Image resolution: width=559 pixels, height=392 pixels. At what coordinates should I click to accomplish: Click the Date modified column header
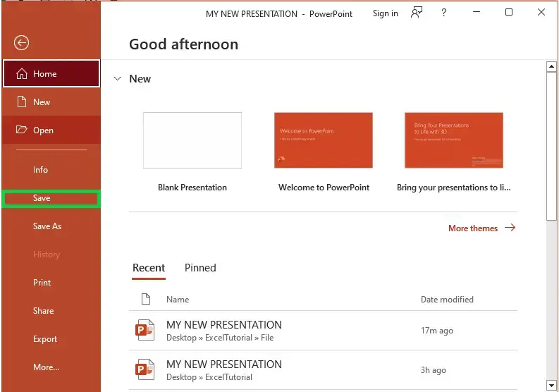(447, 299)
